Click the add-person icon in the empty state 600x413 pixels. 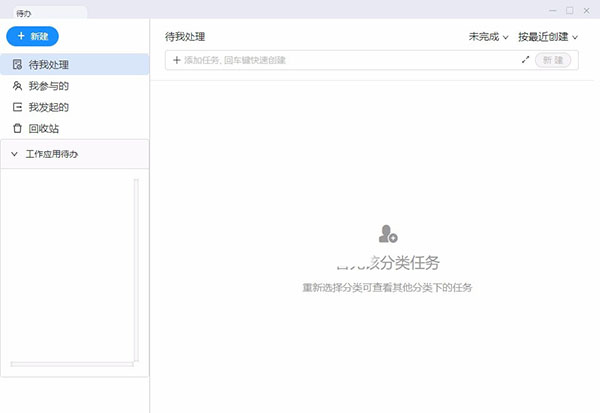pyautogui.click(x=388, y=234)
